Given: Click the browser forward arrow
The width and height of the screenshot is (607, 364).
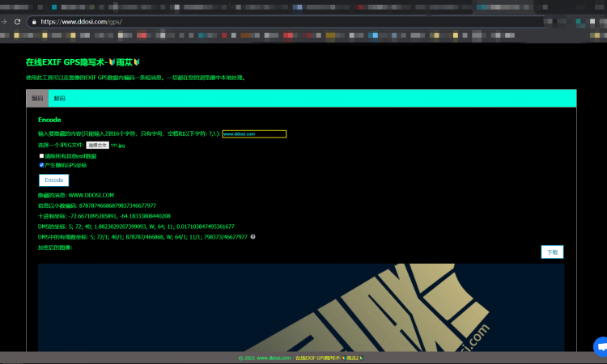Looking at the screenshot, I should tap(4, 22).
